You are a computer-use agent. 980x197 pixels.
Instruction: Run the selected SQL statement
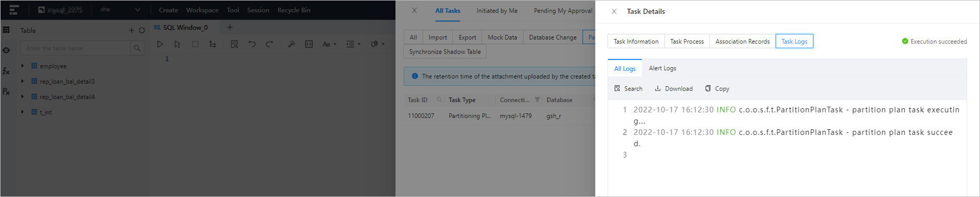177,44
